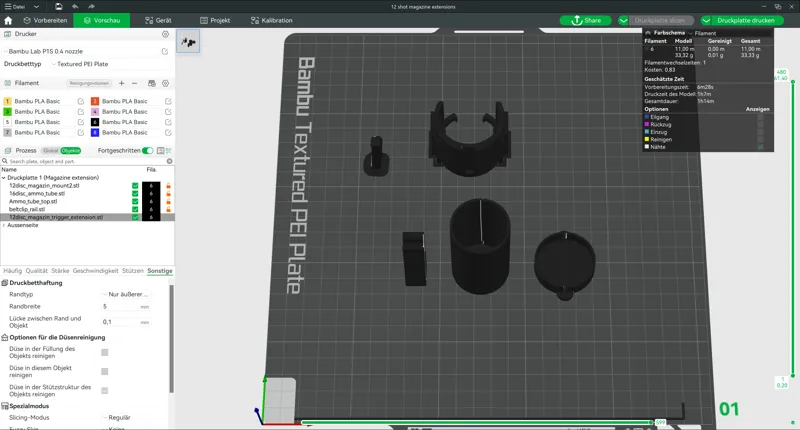800x430 pixels.
Task: Click the Reinigungsvolumen button
Action: click(x=89, y=83)
